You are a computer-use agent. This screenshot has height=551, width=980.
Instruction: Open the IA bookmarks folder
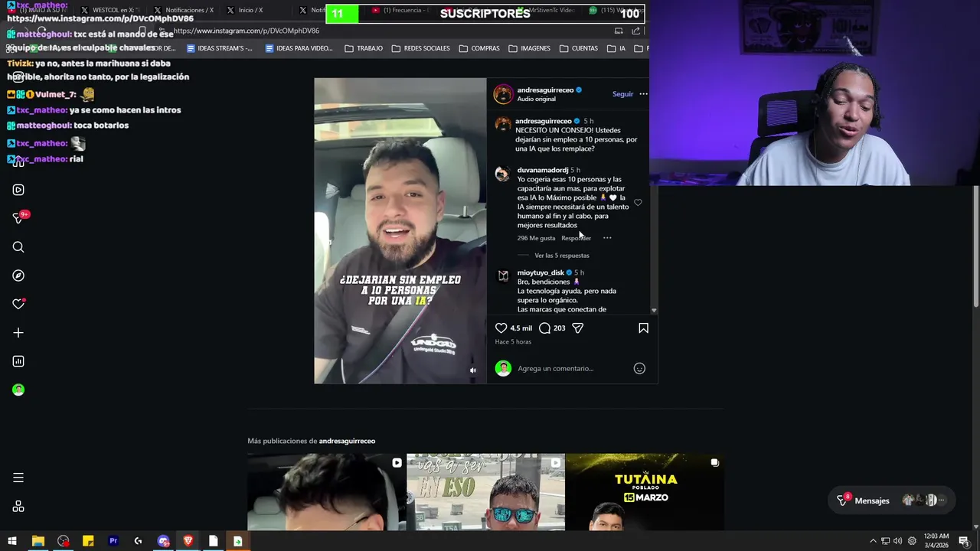(x=616, y=48)
